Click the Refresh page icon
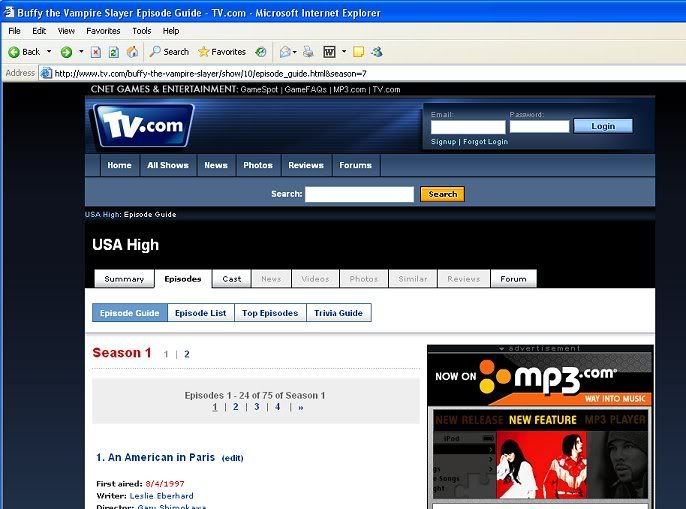Viewport: 686px width, 509px height. pos(114,52)
